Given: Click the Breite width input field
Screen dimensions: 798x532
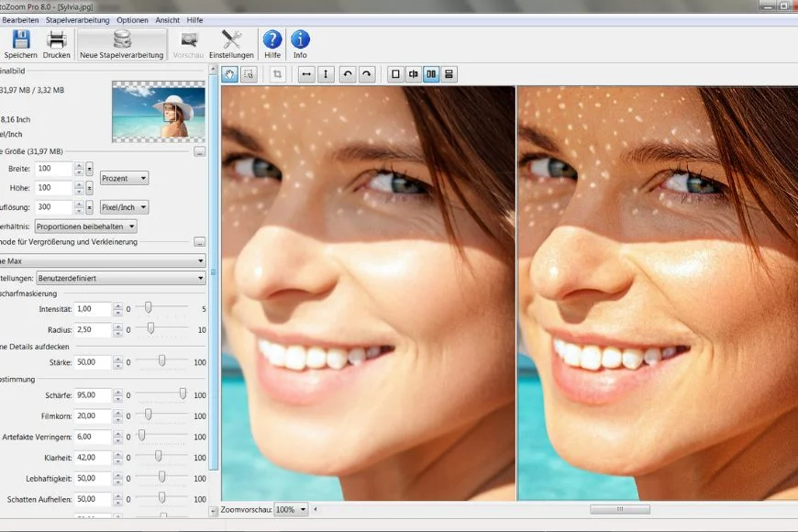Looking at the screenshot, I should tap(54, 169).
